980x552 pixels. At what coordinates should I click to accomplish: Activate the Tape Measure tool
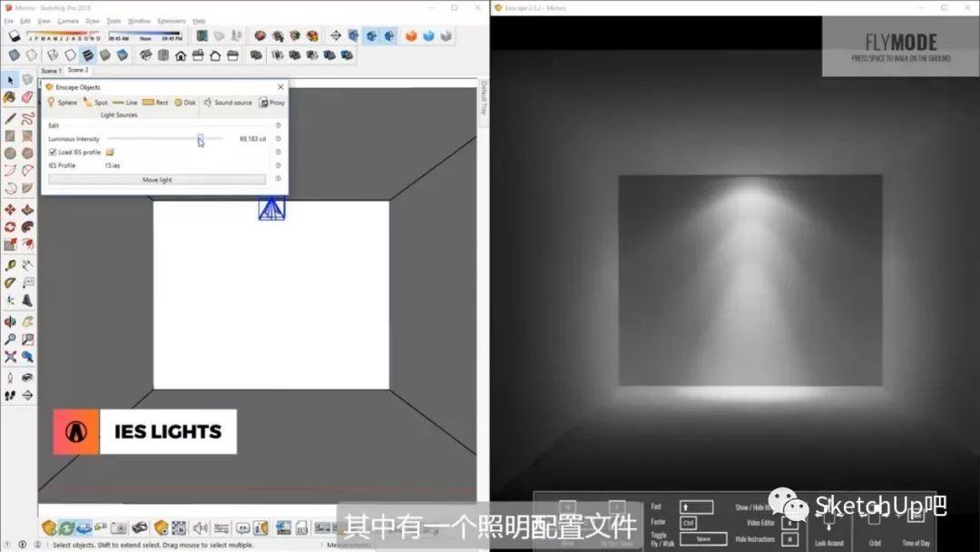(x=10, y=266)
